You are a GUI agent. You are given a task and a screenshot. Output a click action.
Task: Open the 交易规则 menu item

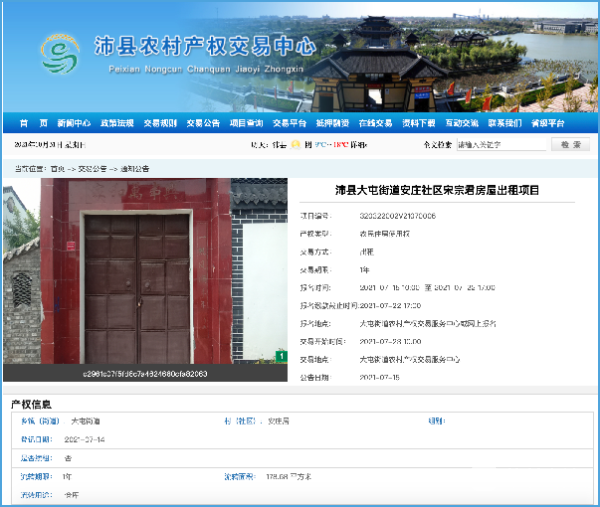pyautogui.click(x=160, y=123)
